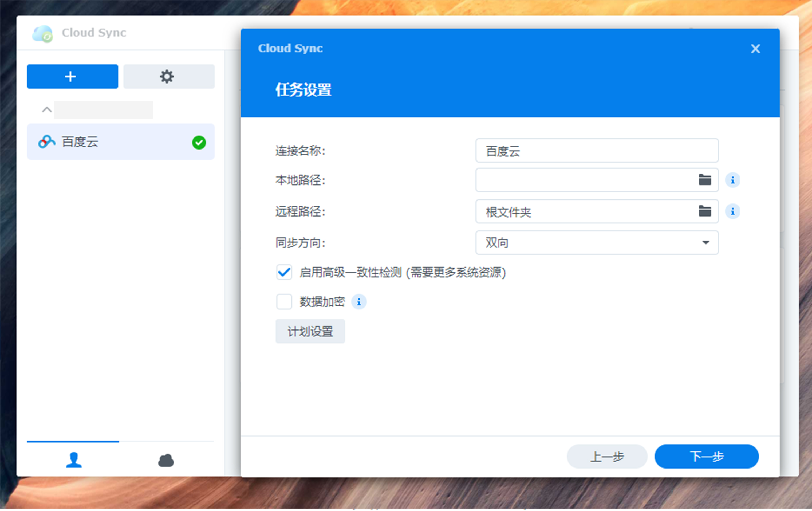812x511 pixels.
Task: Open the info tooltip beside 本地路径
Action: click(x=733, y=180)
